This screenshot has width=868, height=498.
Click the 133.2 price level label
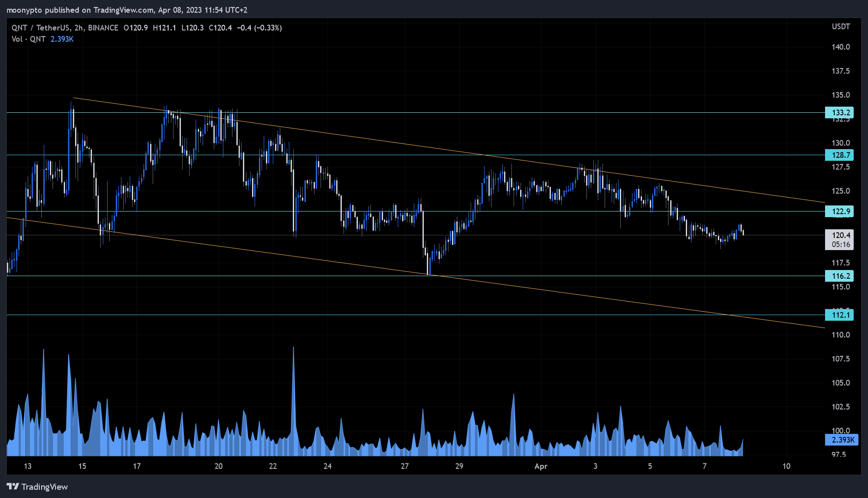point(839,113)
